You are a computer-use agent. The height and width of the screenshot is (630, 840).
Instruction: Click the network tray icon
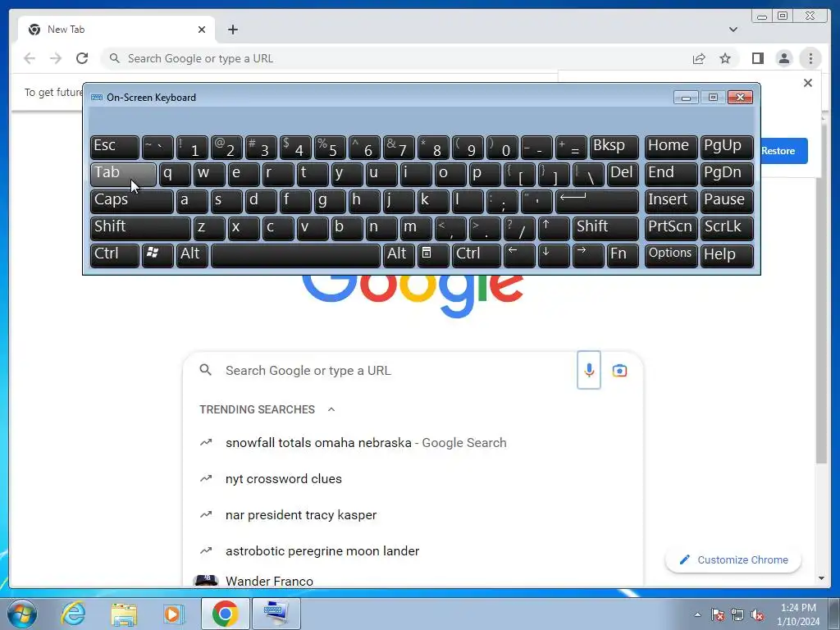click(737, 615)
